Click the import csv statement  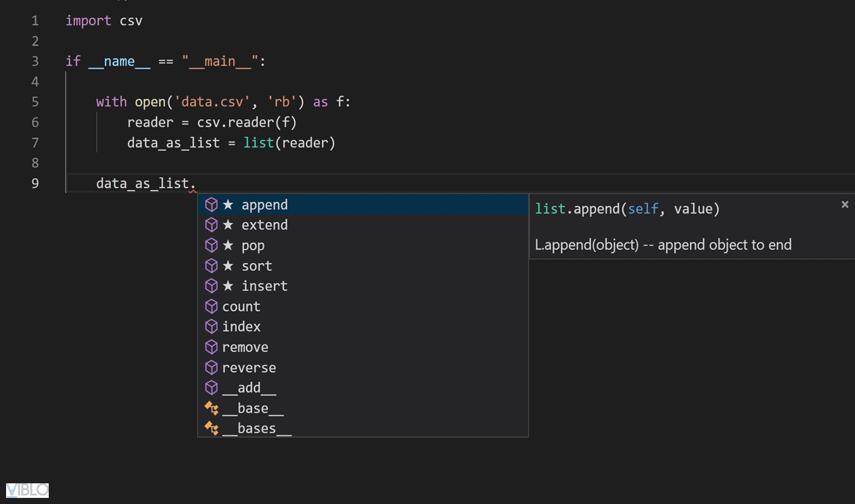point(104,21)
